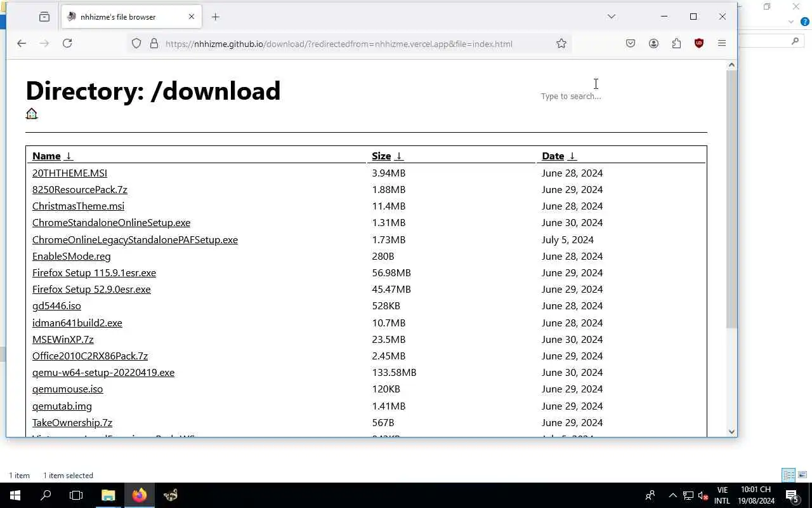
Task: Switch Explorer window to details view
Action: [789, 475]
